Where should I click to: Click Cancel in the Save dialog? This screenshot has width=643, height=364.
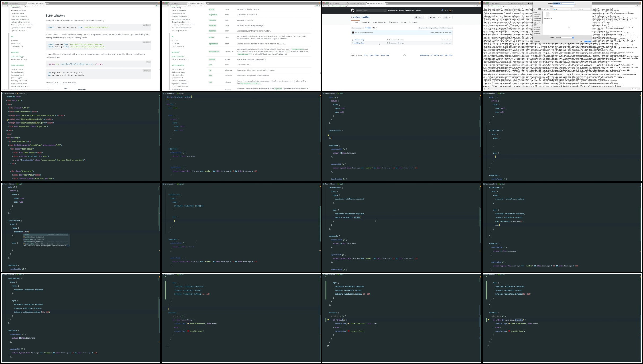(x=580, y=41)
